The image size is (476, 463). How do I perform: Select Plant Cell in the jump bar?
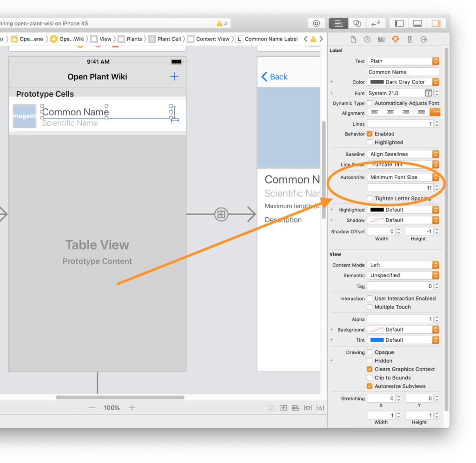click(x=165, y=39)
